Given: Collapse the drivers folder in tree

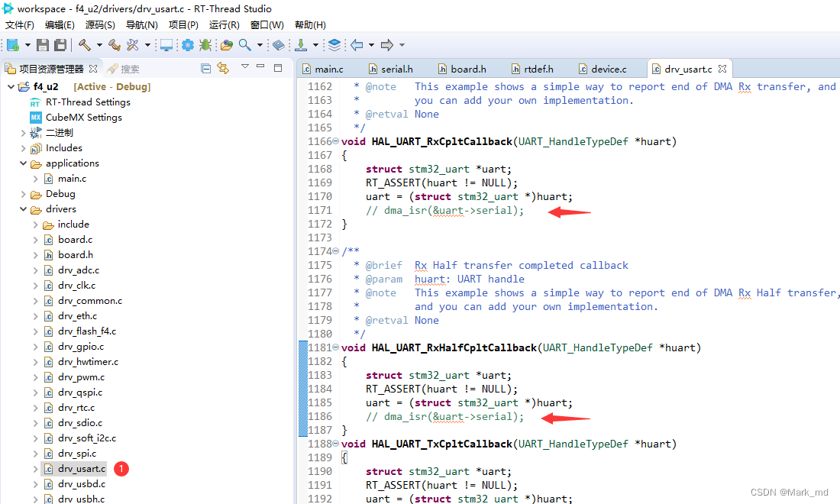Looking at the screenshot, I should (24, 208).
